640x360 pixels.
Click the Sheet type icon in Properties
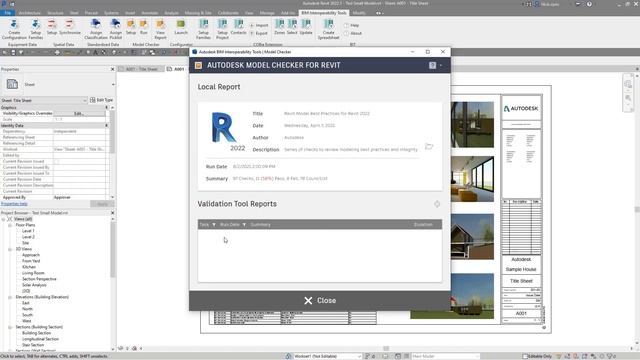[12, 84]
